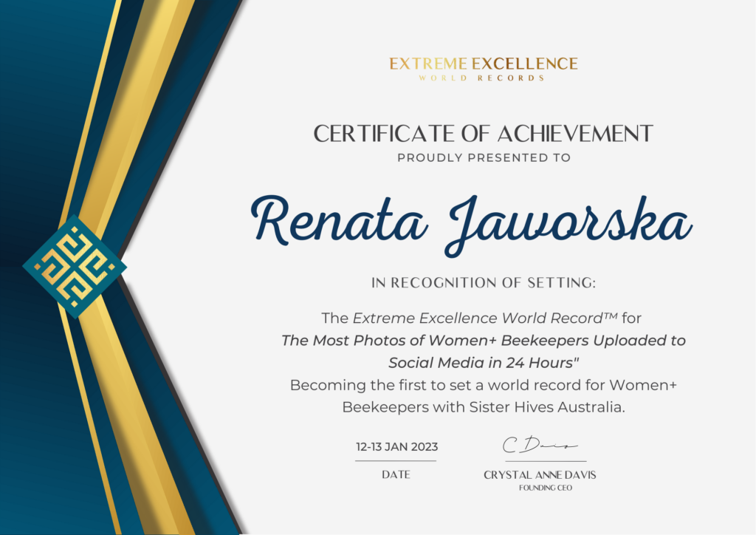The image size is (756, 535).
Task: Click the DATE label below the line
Action: click(396, 474)
